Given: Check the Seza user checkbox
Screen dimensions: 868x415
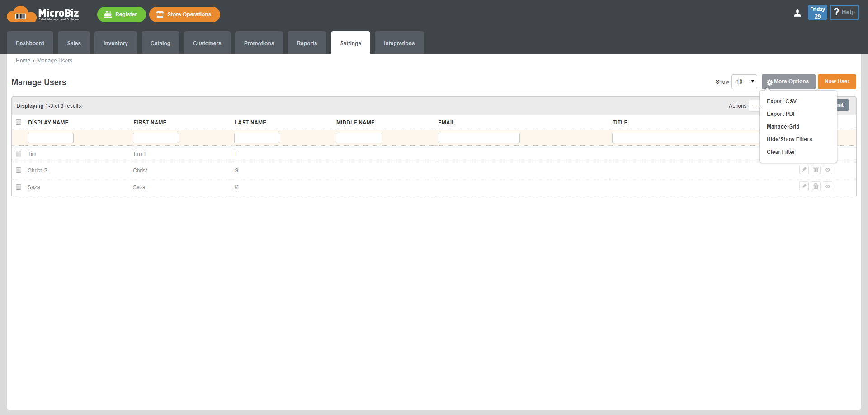Looking at the screenshot, I should pos(19,187).
